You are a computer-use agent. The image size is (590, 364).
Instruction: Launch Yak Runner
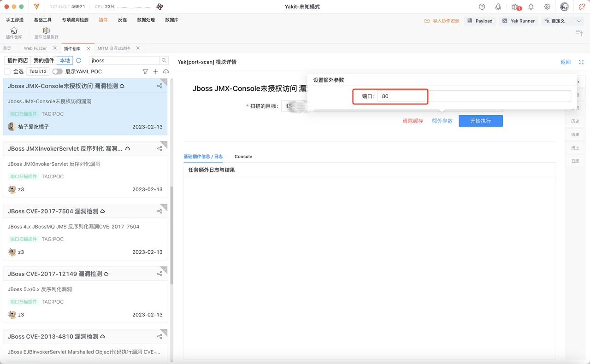518,21
